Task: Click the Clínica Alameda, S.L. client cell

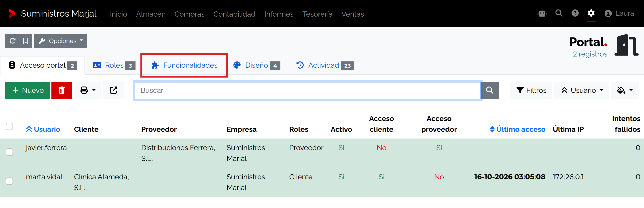Action: 101,182
